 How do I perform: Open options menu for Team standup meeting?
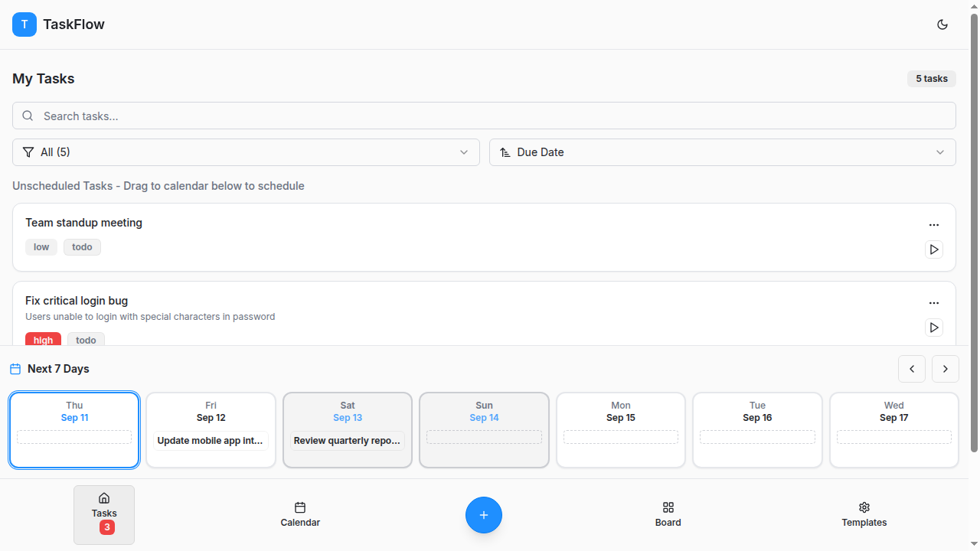pyautogui.click(x=933, y=225)
